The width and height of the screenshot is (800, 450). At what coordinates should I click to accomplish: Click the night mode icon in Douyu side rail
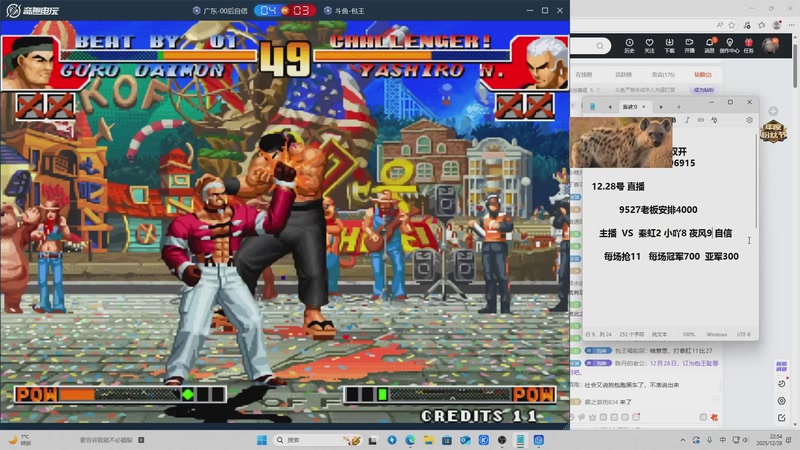click(781, 384)
